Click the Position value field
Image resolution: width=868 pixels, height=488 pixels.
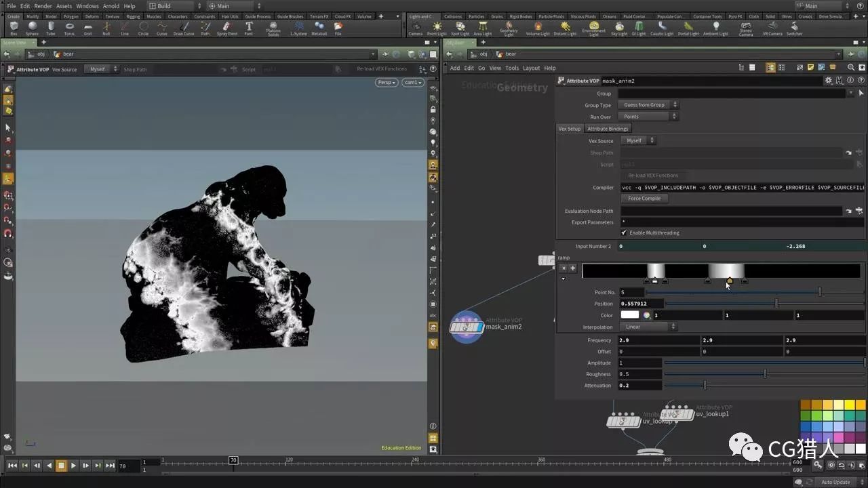(641, 304)
